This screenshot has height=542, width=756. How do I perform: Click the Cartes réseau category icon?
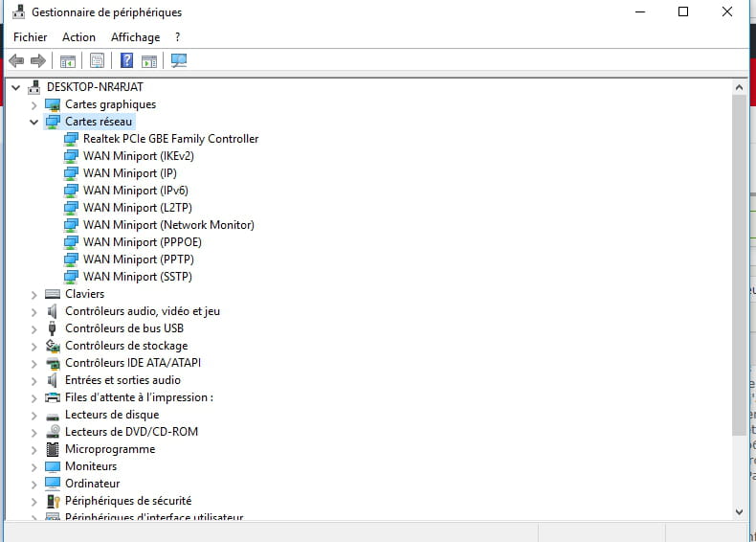pyautogui.click(x=53, y=122)
